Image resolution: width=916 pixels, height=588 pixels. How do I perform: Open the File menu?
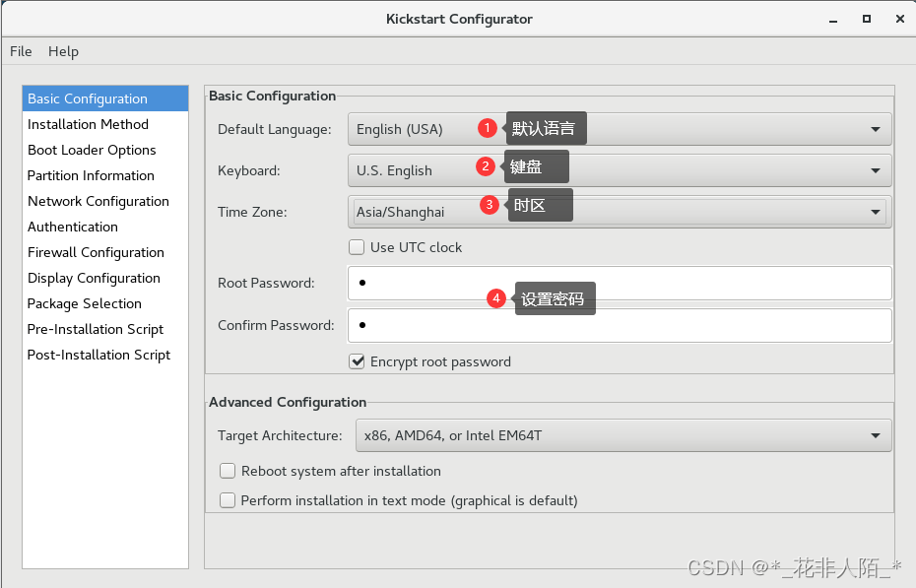(20, 51)
